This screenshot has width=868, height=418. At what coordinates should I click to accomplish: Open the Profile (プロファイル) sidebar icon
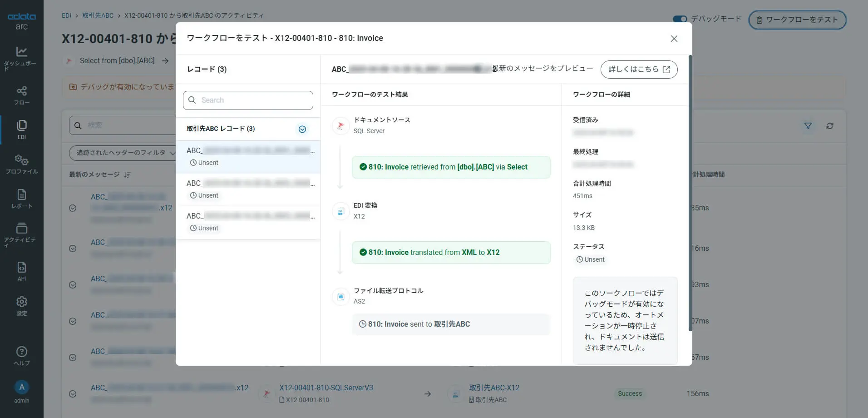[21, 164]
